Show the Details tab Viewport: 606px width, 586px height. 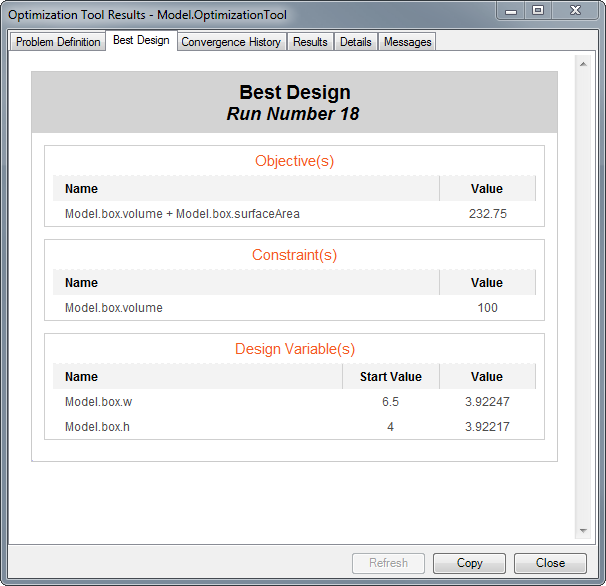(355, 42)
